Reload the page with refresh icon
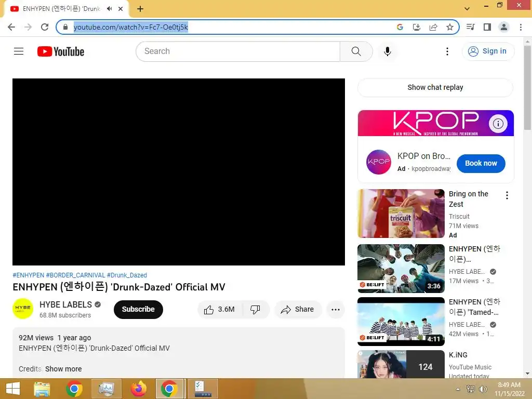 45,27
